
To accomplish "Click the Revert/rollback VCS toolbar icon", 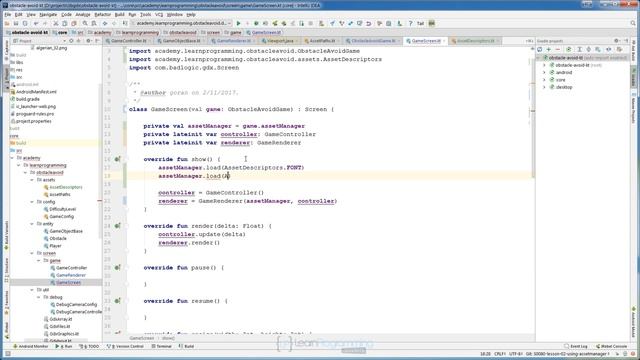I will point(369,23).
